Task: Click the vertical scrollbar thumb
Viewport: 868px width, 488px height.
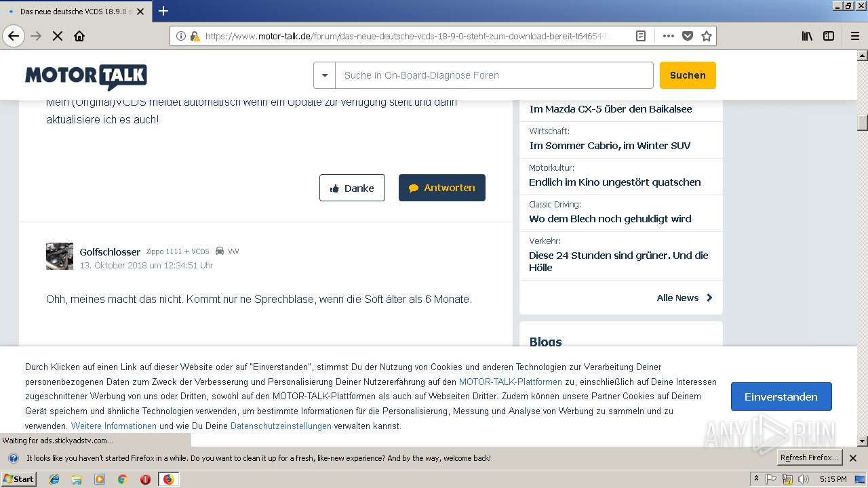Action: tap(863, 123)
